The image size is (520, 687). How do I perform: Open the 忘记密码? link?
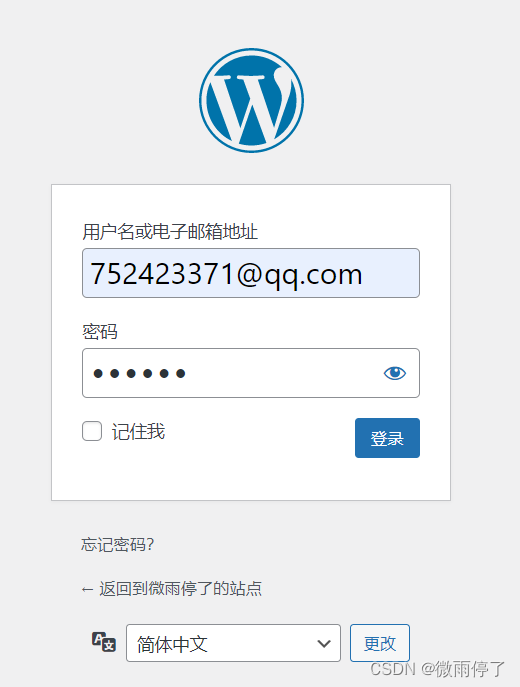[118, 545]
